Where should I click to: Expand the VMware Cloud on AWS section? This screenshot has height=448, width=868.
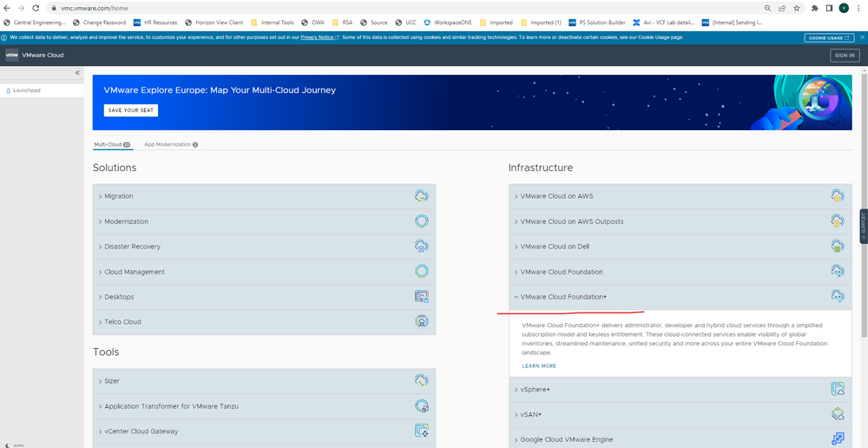[680, 196]
